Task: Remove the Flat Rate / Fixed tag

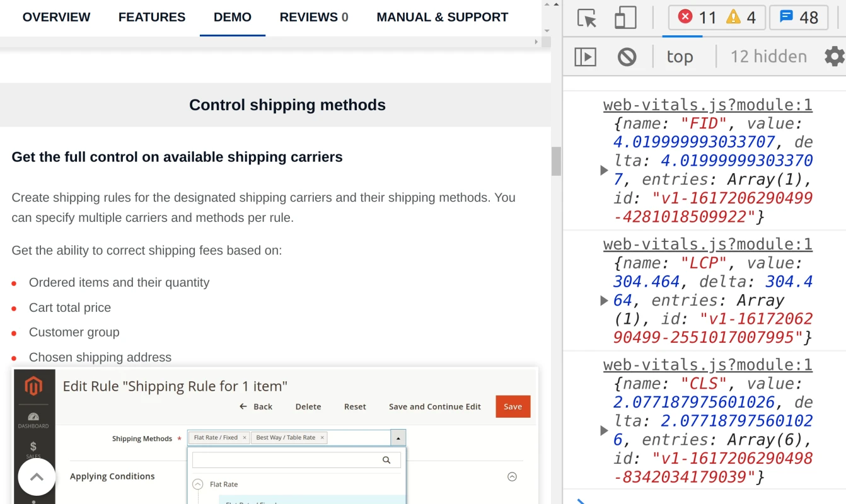Action: click(245, 438)
